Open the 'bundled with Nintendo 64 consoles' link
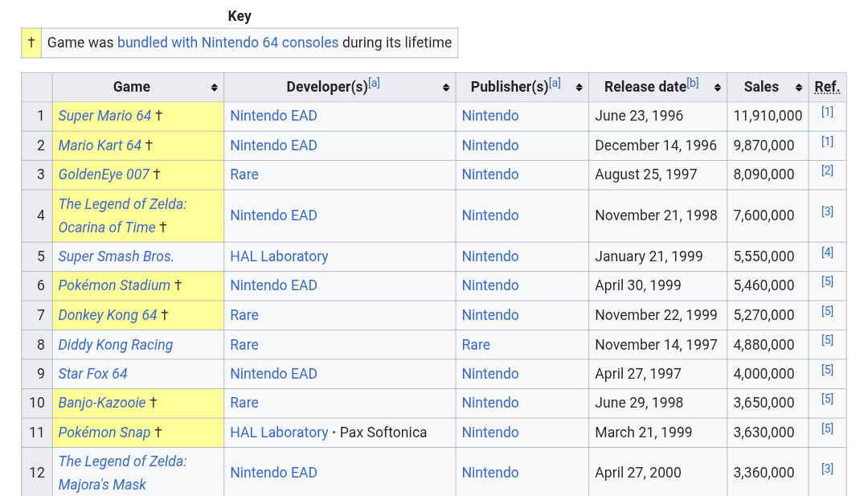 (x=227, y=43)
